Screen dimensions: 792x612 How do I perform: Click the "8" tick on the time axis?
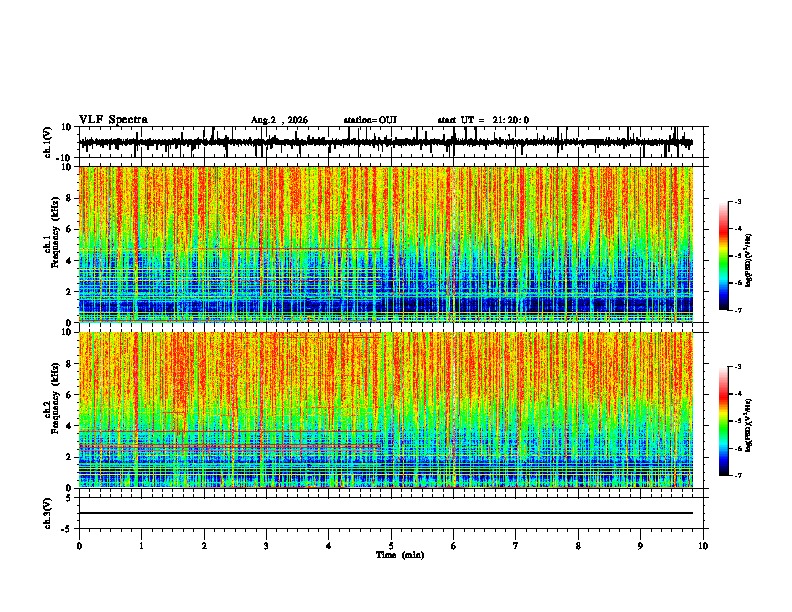[x=578, y=546]
